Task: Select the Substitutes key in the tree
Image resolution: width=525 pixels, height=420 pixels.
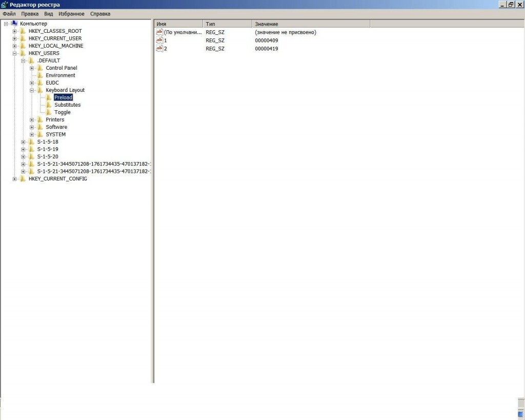Action: click(x=67, y=105)
